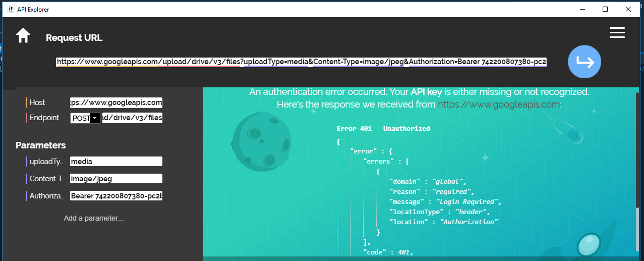Click the Content-T... parameter label
The width and height of the screenshot is (644, 261).
(46, 179)
